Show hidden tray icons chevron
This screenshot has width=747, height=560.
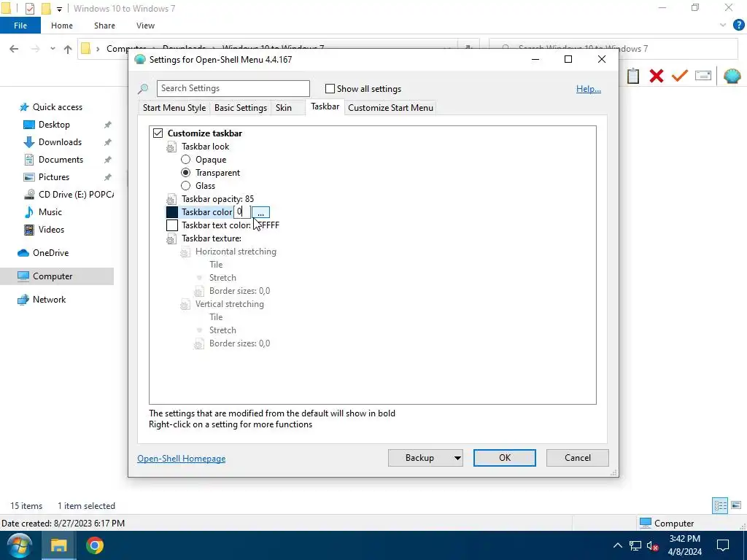click(617, 545)
